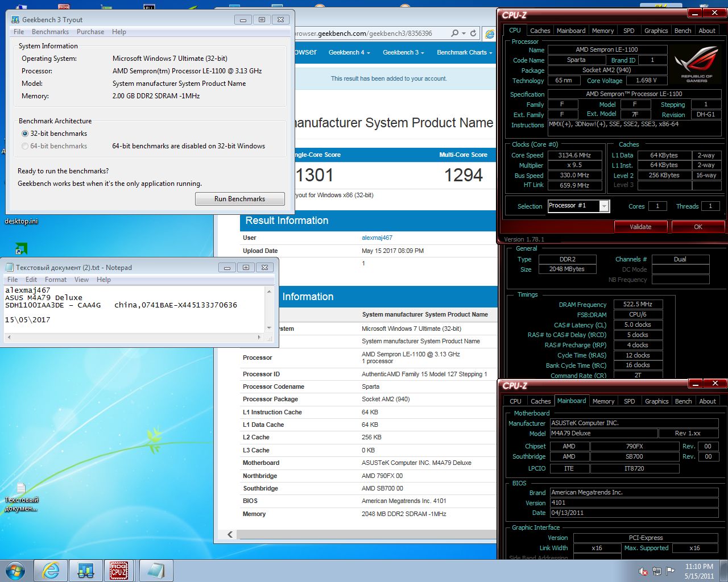728x582 pixels.
Task: Open Format menu in Notepad
Action: click(56, 280)
